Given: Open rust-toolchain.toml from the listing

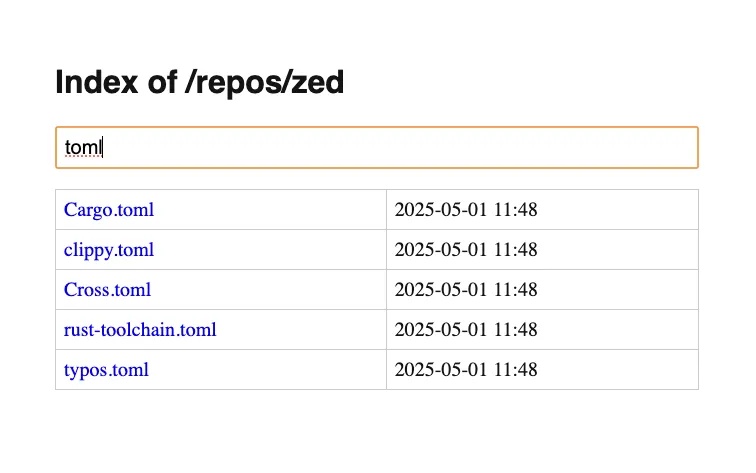Looking at the screenshot, I should point(140,330).
